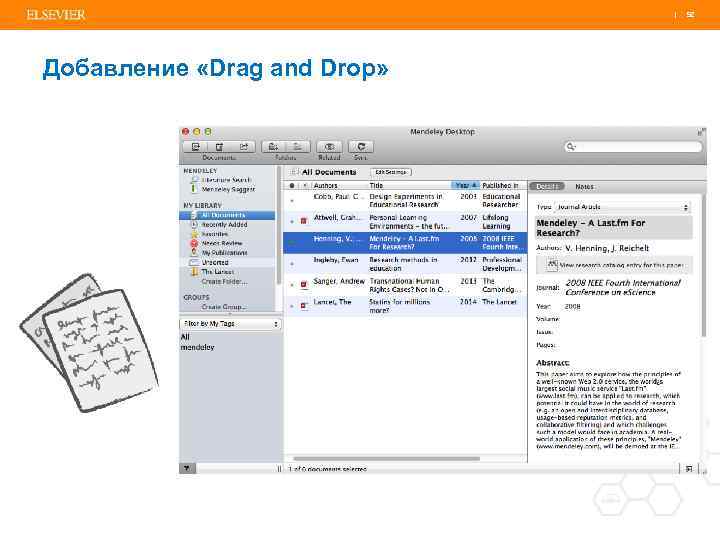Screen dimensions: 720x540
Task: Click the Remove Folder toolbar icon
Action: coord(298,146)
